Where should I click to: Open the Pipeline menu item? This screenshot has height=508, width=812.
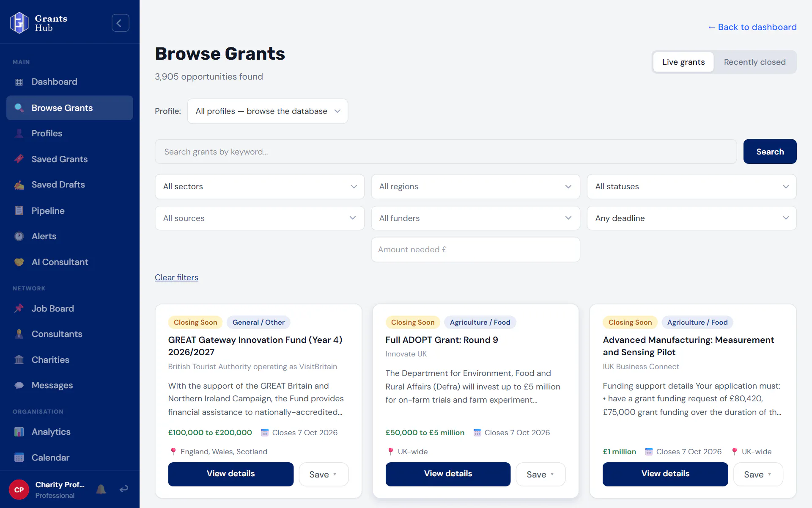[x=70, y=211]
